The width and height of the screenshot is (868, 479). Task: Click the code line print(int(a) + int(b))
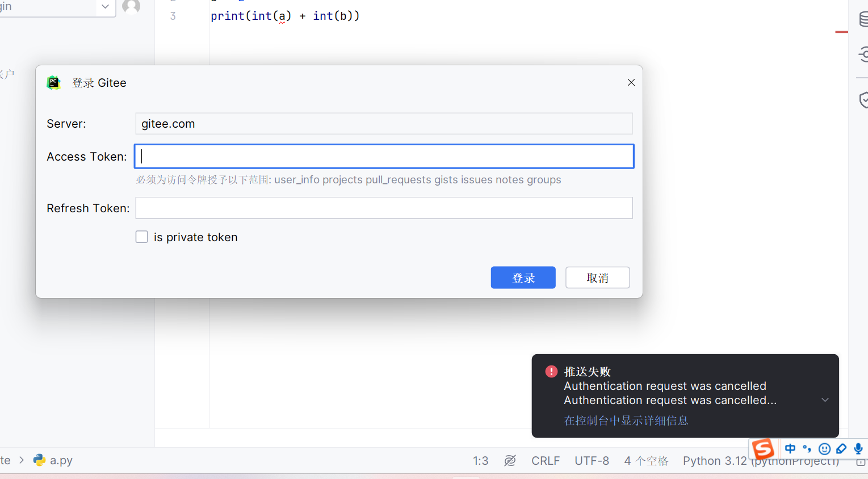(285, 16)
